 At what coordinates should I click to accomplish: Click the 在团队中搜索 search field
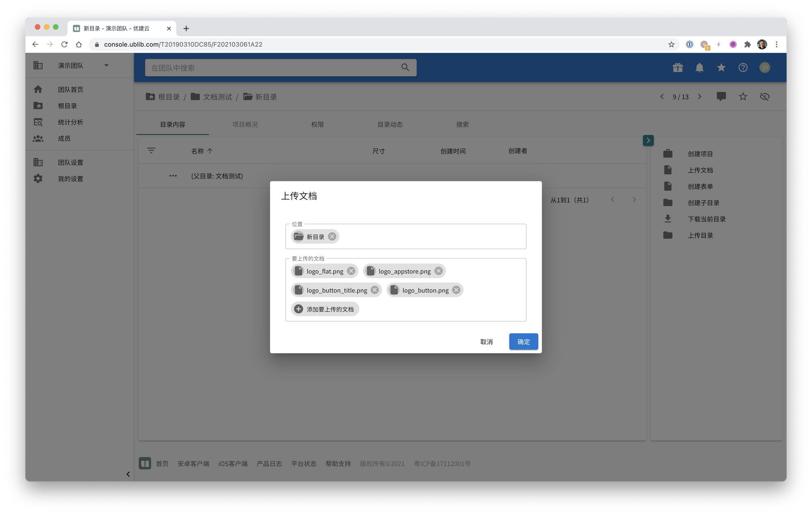(x=272, y=68)
